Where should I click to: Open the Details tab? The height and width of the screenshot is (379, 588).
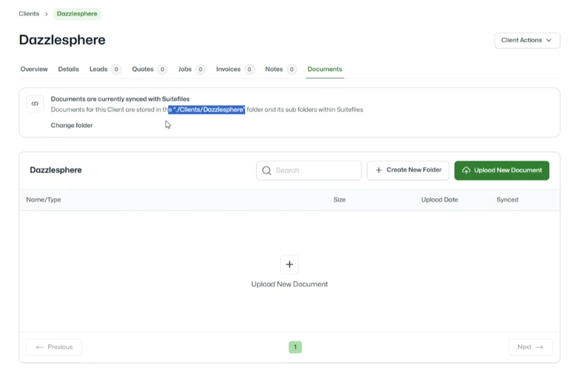point(68,69)
